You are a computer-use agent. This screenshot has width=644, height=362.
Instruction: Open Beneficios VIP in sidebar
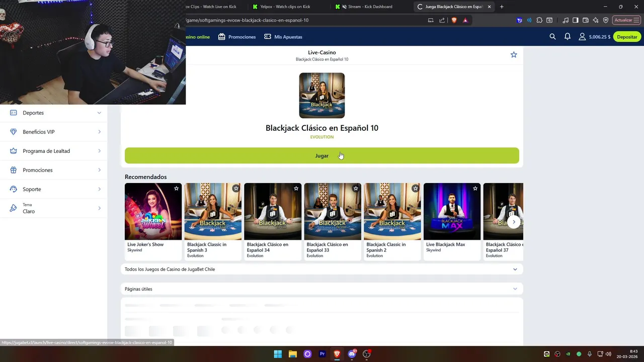click(x=54, y=132)
